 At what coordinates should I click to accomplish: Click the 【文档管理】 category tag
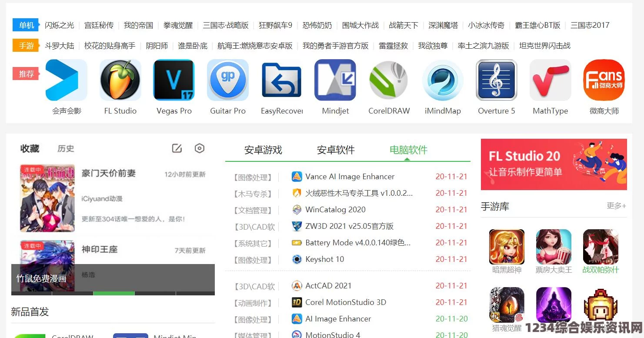pyautogui.click(x=253, y=211)
